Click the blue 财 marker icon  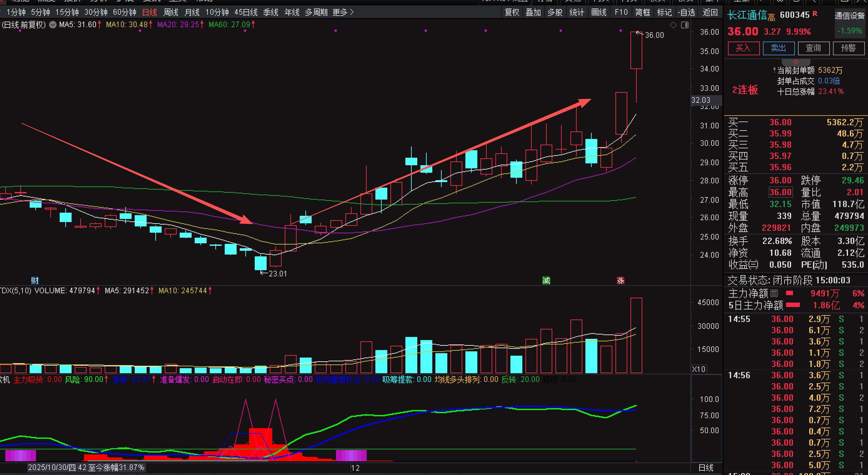pos(35,280)
